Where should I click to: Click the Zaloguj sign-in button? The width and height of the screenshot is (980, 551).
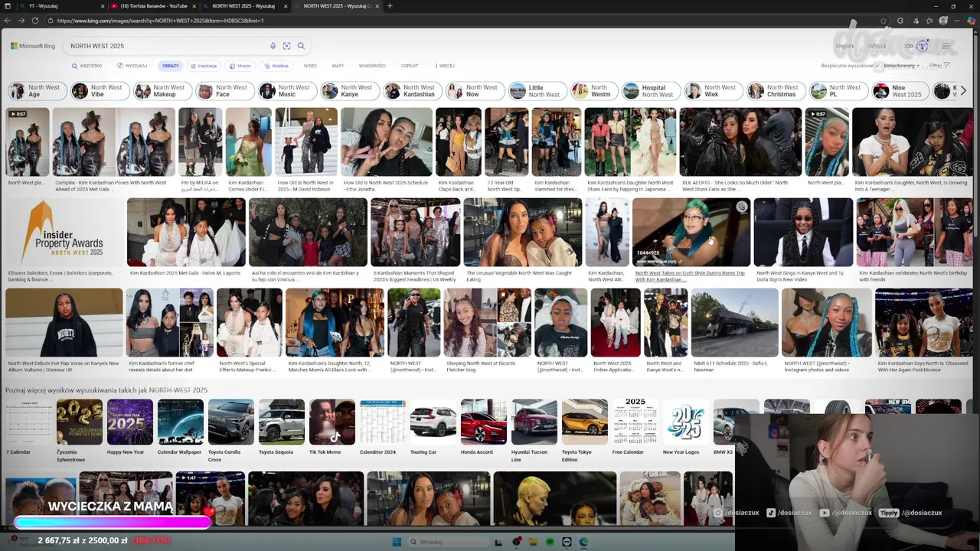point(877,46)
